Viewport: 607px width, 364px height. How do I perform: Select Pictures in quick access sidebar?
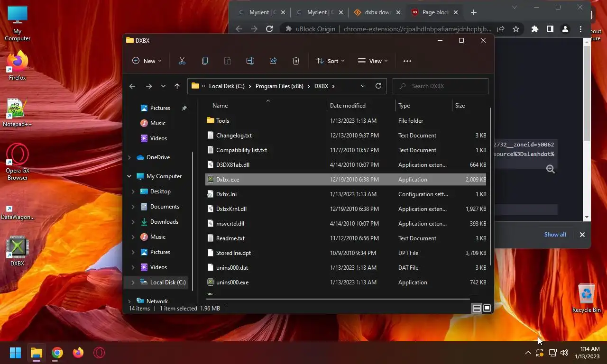coord(160,108)
